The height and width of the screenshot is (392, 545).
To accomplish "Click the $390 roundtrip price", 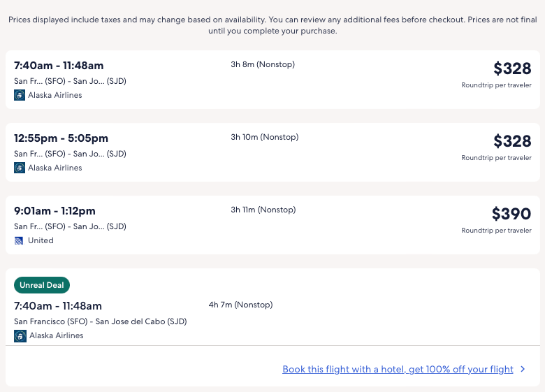I will (511, 214).
